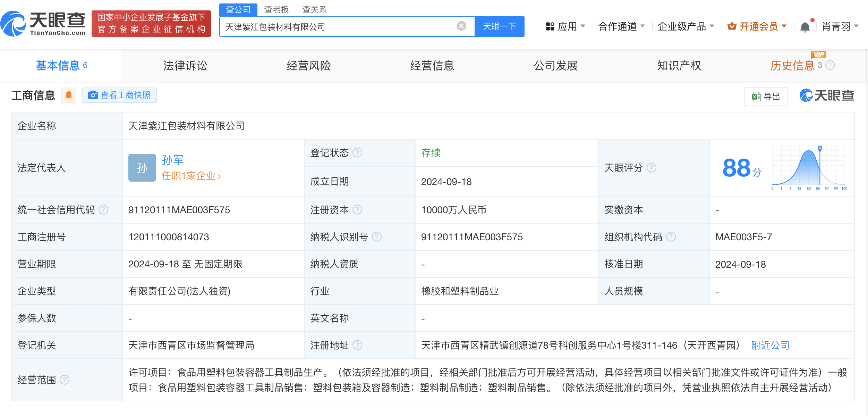Click credit code 91120111MAE003F575 in 统一社会信用代码 row
Viewport: 868px width, 416px height.
(179, 210)
